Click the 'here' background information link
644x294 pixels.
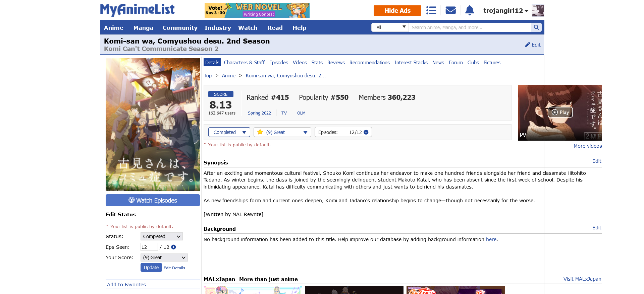(491, 239)
